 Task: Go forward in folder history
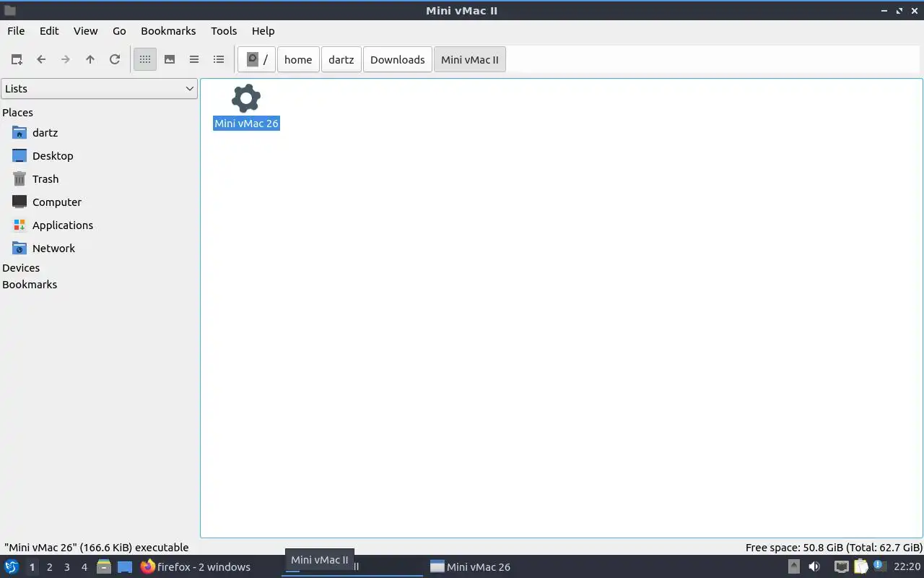tap(66, 59)
